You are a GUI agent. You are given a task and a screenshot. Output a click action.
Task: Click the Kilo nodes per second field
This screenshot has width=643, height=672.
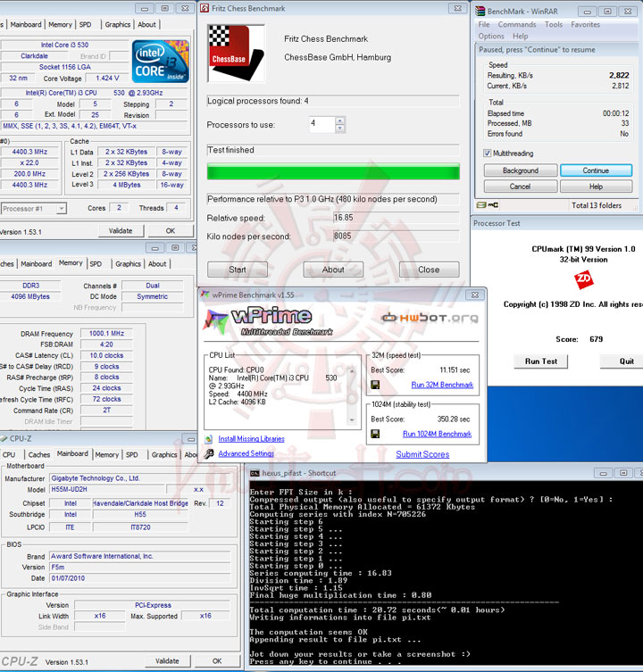tap(396, 236)
